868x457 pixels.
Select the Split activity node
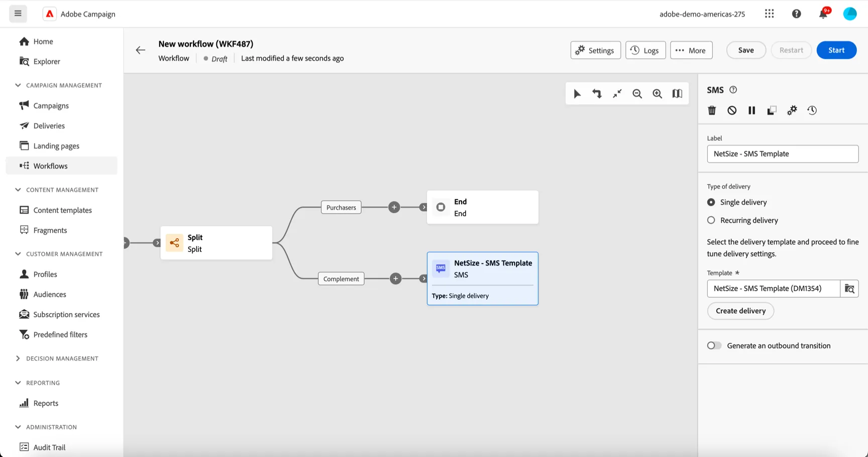tap(216, 243)
